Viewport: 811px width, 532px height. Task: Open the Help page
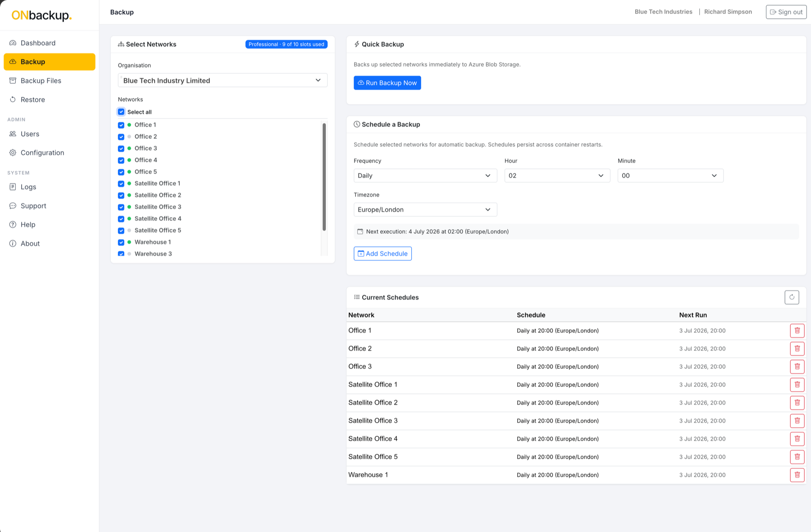(x=50, y=225)
